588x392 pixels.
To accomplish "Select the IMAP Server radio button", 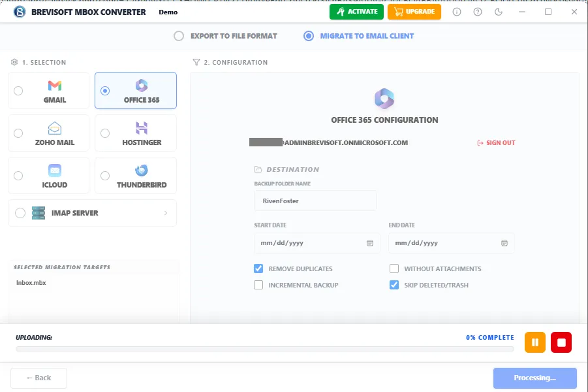I will (x=20, y=213).
